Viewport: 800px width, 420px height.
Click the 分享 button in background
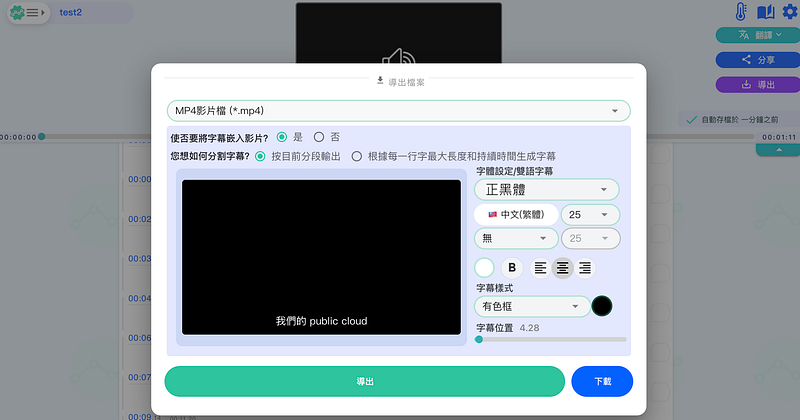click(x=758, y=60)
